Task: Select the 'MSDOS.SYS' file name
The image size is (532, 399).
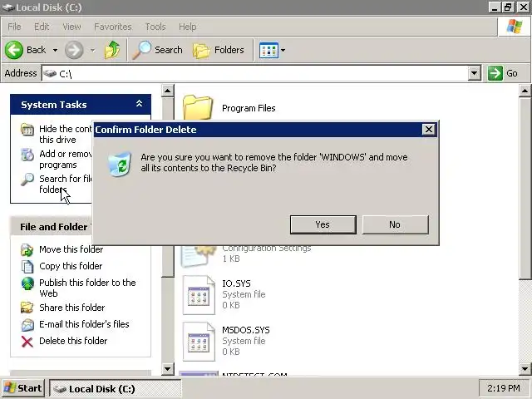Action: pyautogui.click(x=246, y=330)
